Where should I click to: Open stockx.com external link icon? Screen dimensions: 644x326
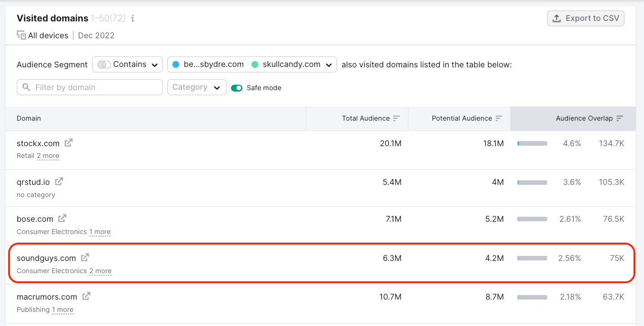click(68, 143)
